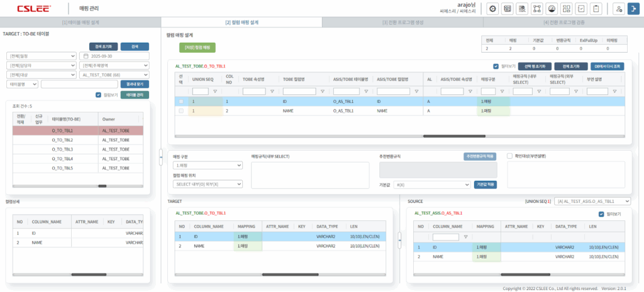The image size is (644, 292).
Task: Click the blue logout icon
Action: (634, 9)
